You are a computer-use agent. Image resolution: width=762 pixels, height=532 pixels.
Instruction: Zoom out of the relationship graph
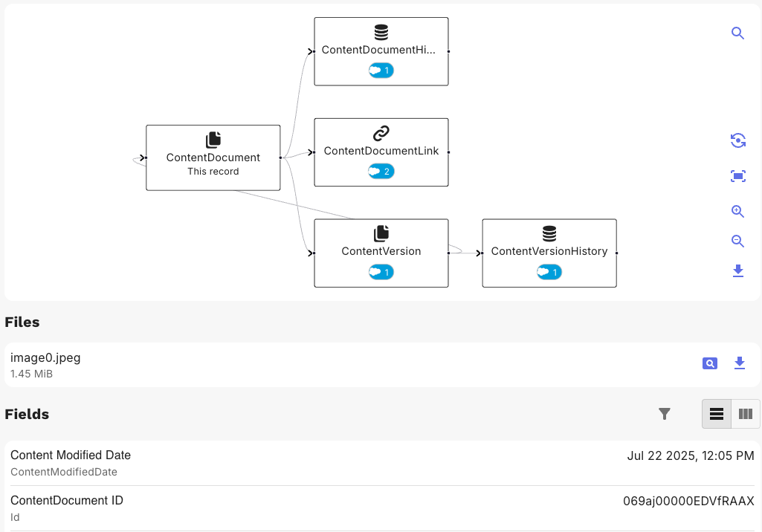click(x=737, y=241)
